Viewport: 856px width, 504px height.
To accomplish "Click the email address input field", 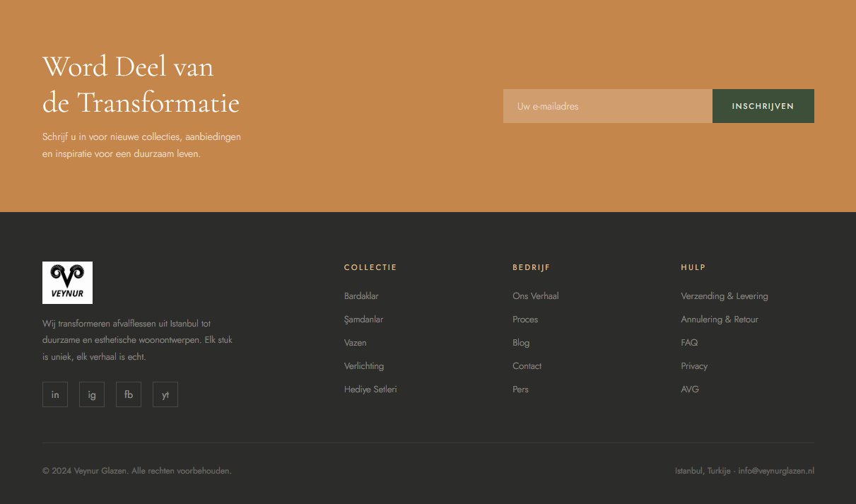I will pyautogui.click(x=607, y=106).
